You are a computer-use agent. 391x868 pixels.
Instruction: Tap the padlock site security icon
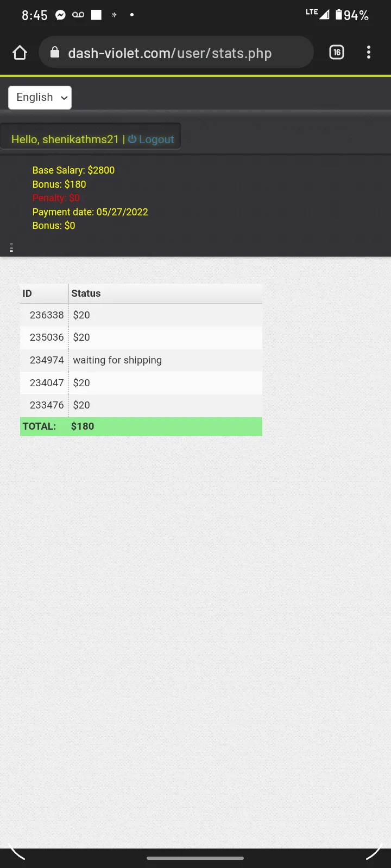[54, 52]
